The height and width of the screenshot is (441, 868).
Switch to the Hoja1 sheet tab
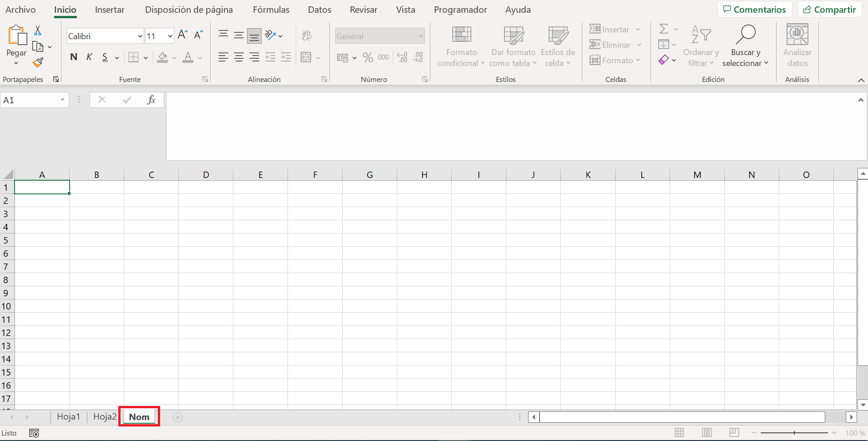[68, 417]
